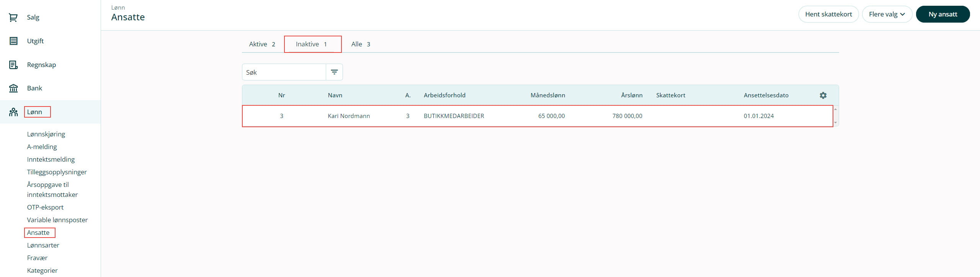
Task: Go to Lønnskjøring in sidebar
Action: pos(46,134)
